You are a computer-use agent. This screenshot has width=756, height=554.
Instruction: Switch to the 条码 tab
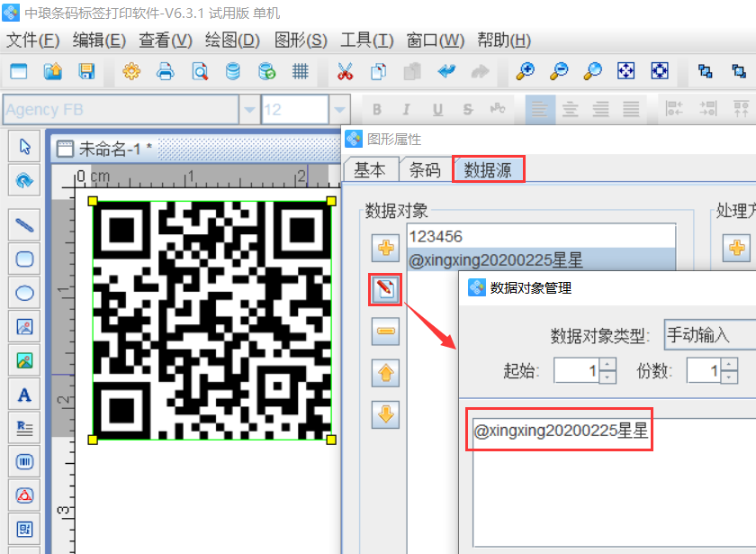click(x=425, y=169)
